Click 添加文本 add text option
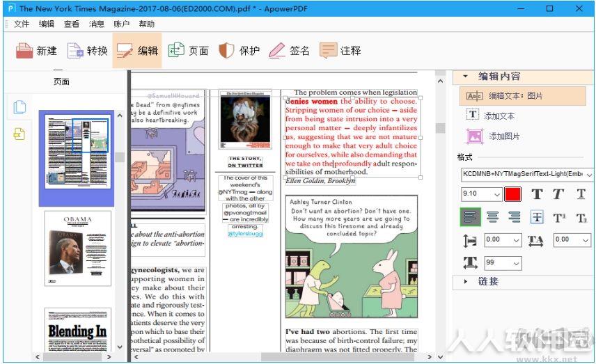Viewport: 596px width, 364px height. click(491, 116)
